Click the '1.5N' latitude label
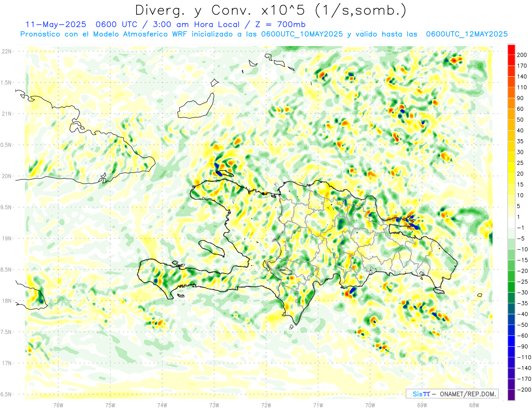 click(6, 82)
